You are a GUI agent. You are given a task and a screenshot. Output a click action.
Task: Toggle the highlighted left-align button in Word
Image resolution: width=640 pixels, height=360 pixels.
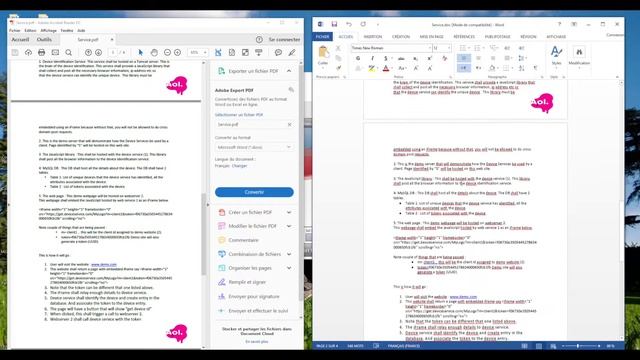tap(464, 58)
